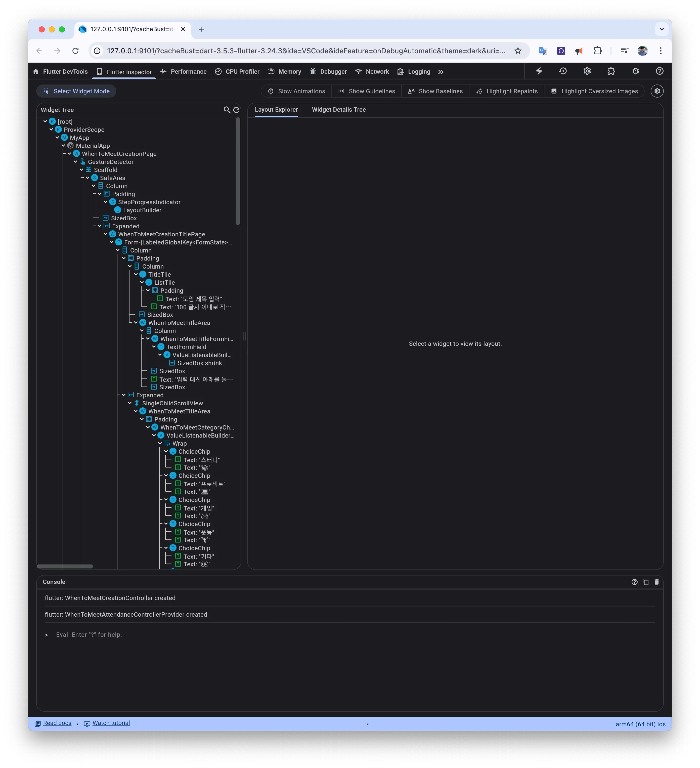
Task: Toggle Show Guidelines
Action: tap(367, 91)
